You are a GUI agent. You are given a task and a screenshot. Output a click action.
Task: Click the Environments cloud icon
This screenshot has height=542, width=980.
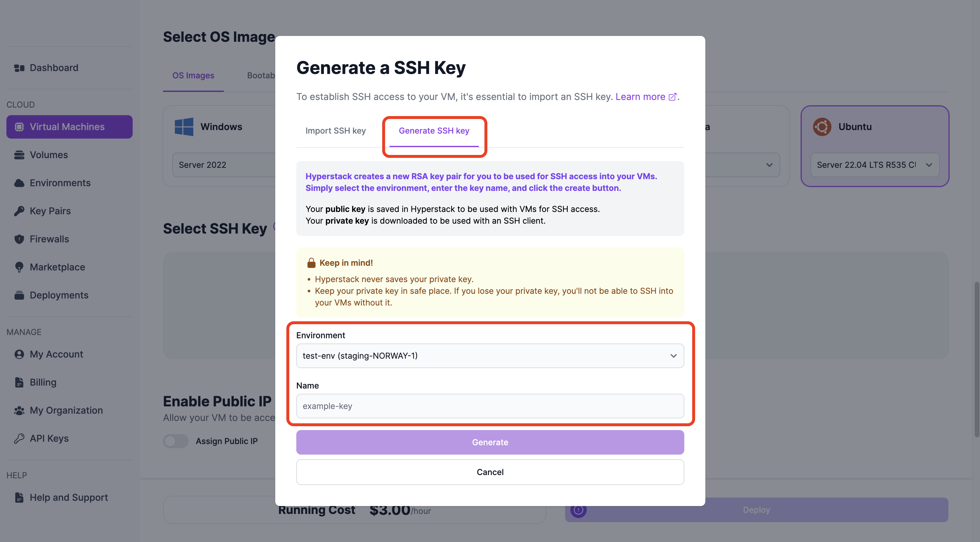19,183
